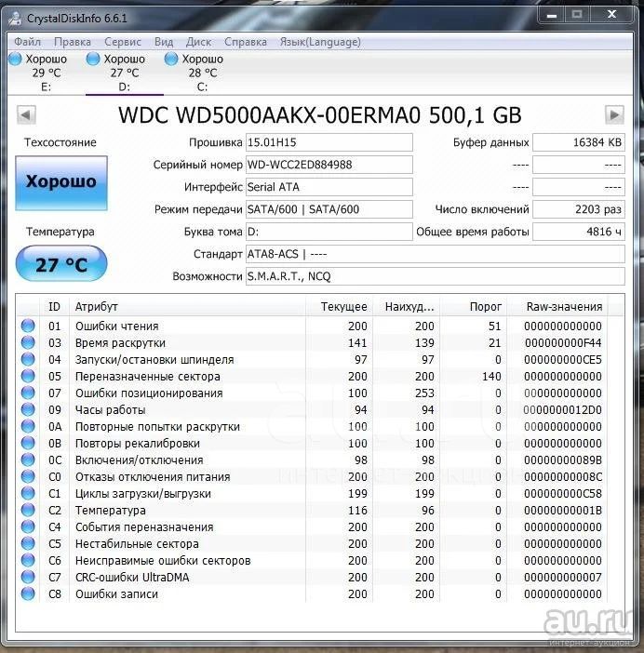Image resolution: width=644 pixels, height=653 pixels.
Task: Click the Интерфейс field Serial ATA
Action: 329,187
